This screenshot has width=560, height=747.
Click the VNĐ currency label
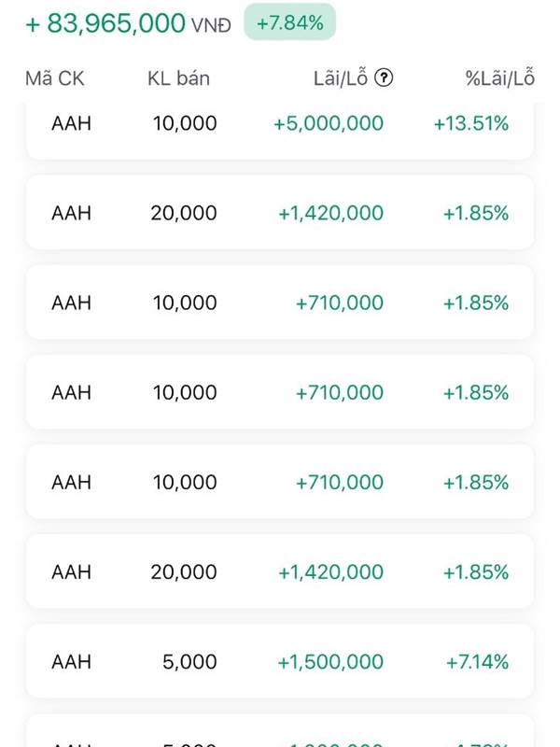click(x=211, y=25)
